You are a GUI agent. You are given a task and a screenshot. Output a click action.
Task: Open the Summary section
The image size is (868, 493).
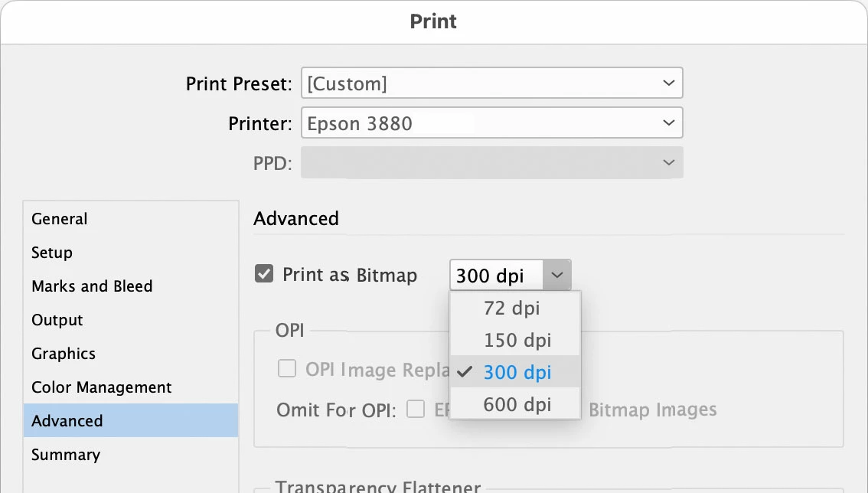tap(131, 455)
